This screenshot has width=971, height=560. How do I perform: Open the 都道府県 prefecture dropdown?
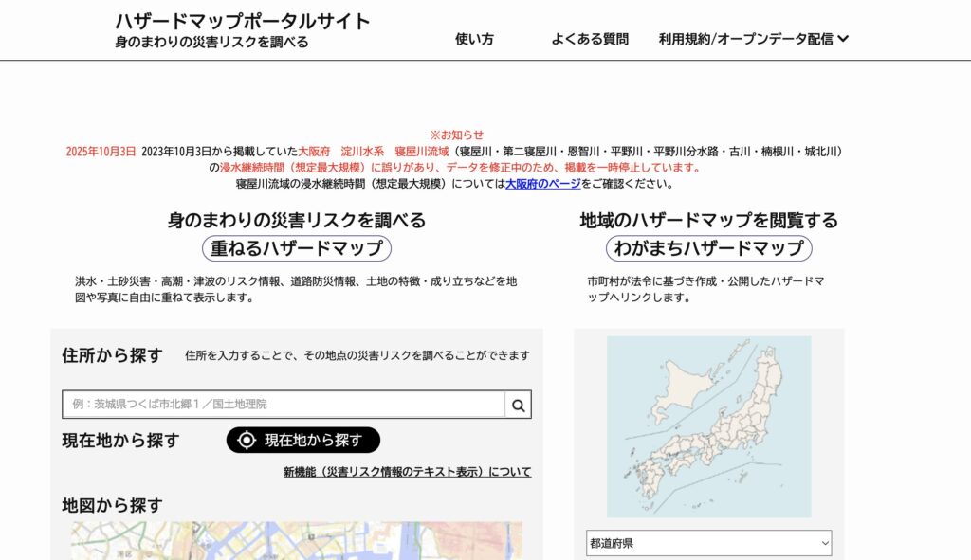708,543
